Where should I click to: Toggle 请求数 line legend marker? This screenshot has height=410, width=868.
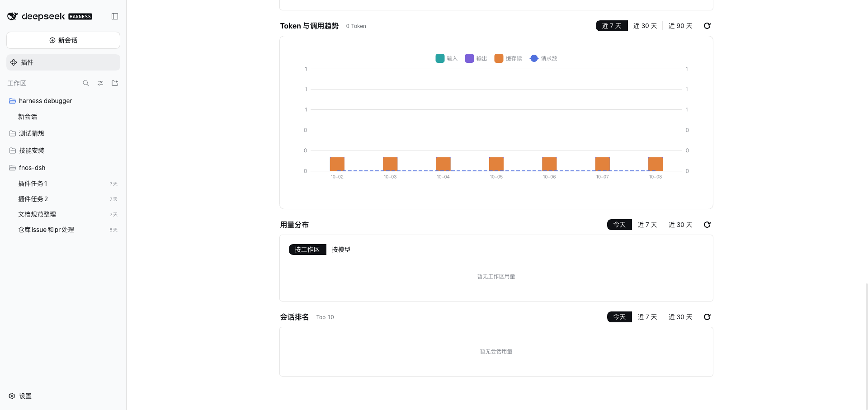tap(534, 58)
